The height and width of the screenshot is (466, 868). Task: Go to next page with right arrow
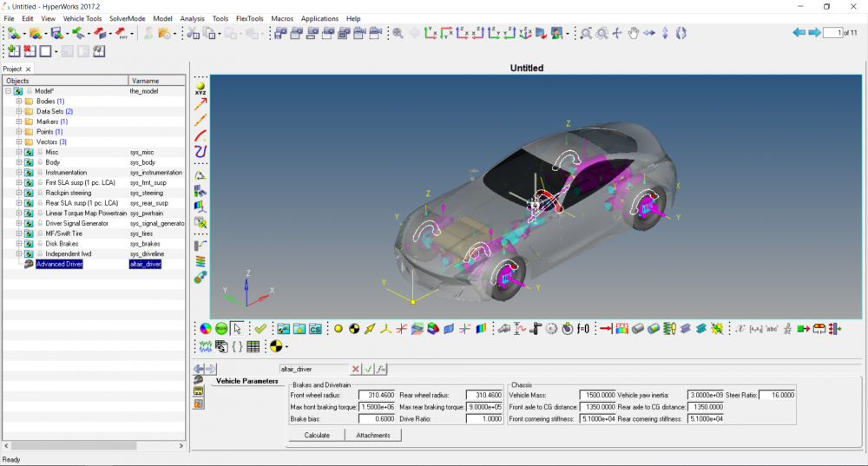click(x=814, y=33)
